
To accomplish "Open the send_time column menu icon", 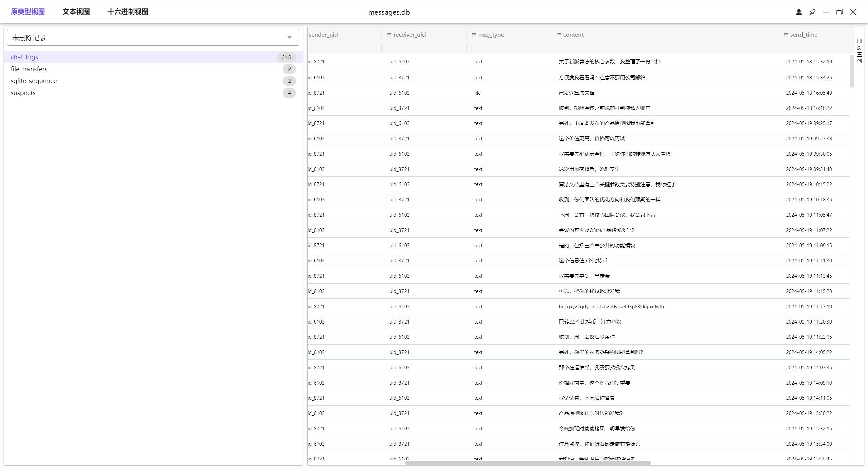I will (786, 35).
